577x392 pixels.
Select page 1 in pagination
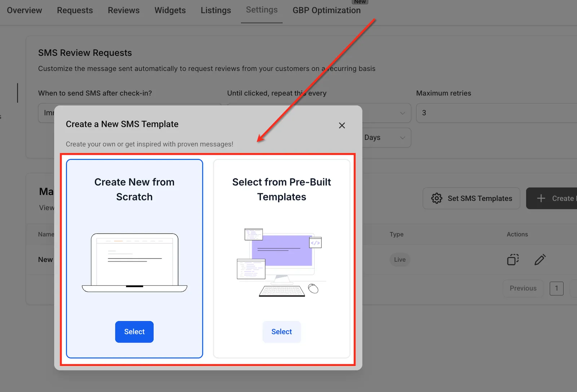click(x=556, y=289)
